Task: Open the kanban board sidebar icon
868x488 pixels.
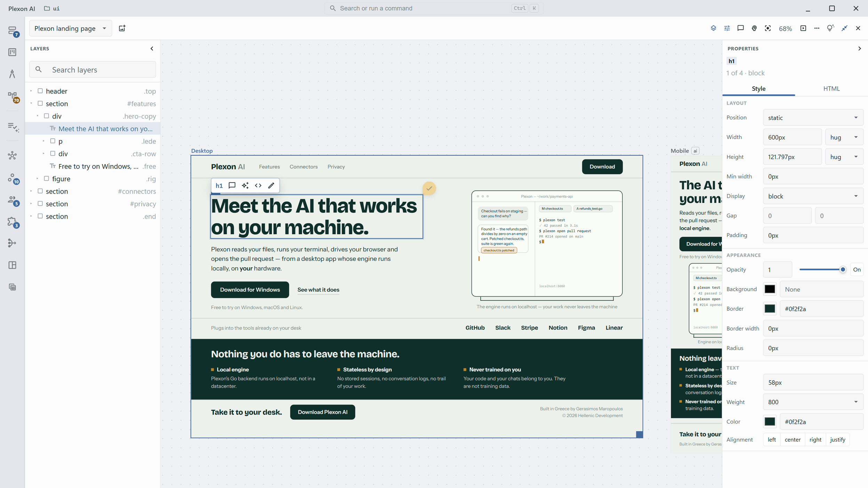Action: (13, 52)
